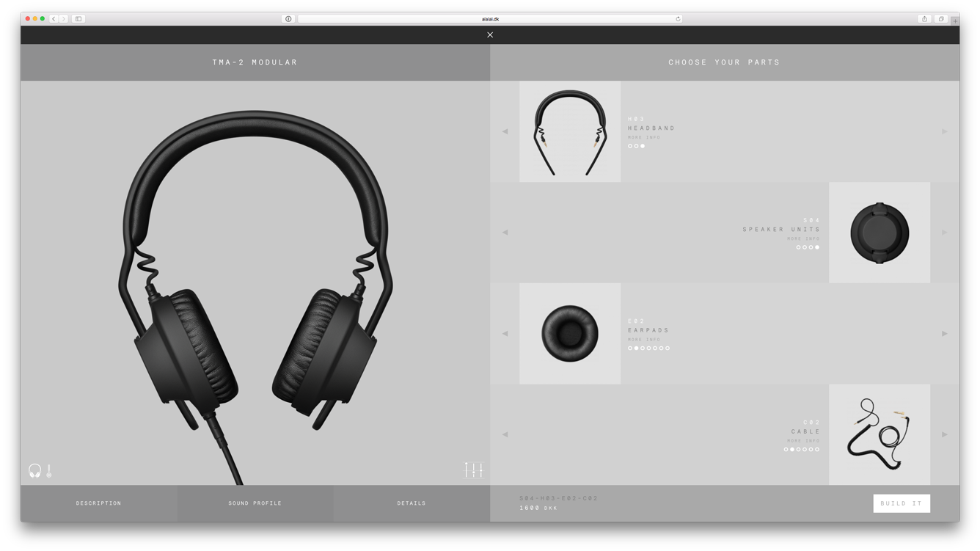
Task: Click the CABLE label
Action: pyautogui.click(x=805, y=432)
